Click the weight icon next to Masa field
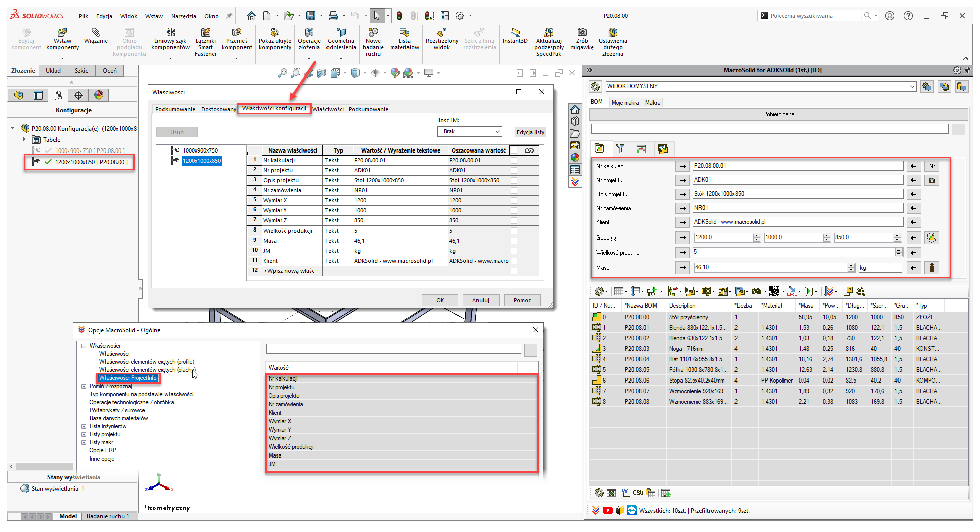This screenshot has width=980, height=532. pos(932,268)
